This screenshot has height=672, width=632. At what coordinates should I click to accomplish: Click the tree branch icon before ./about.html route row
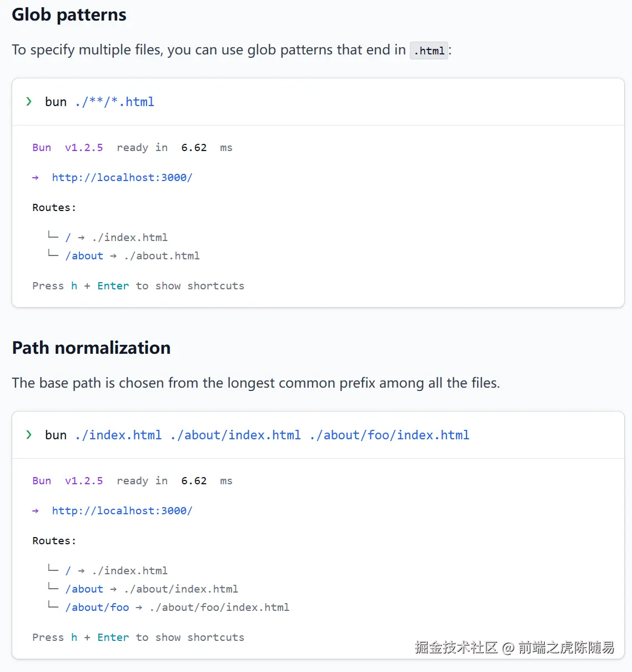pyautogui.click(x=53, y=254)
